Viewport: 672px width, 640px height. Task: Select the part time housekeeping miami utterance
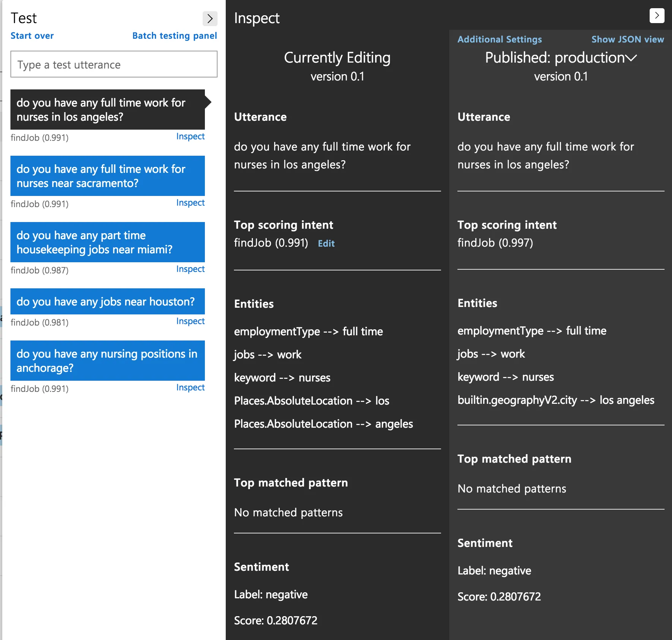click(x=107, y=242)
